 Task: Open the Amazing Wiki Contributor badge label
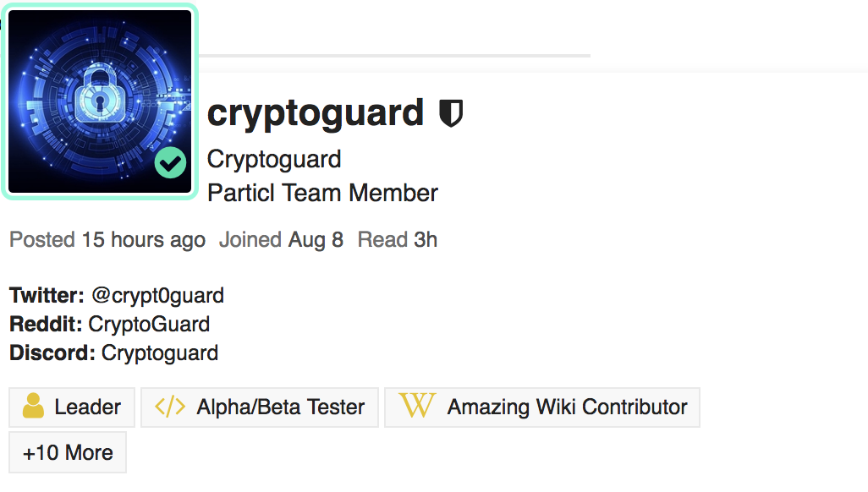tap(567, 407)
